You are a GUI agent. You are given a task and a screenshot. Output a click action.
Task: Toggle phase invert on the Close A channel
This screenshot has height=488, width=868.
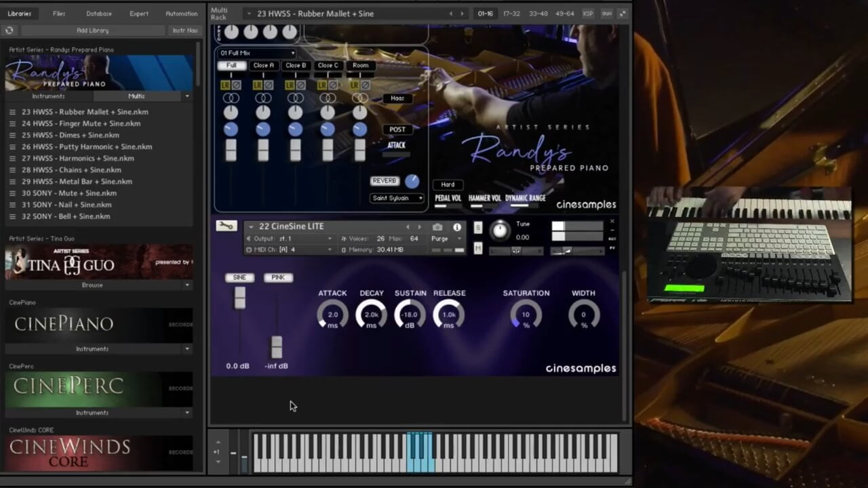tap(269, 85)
